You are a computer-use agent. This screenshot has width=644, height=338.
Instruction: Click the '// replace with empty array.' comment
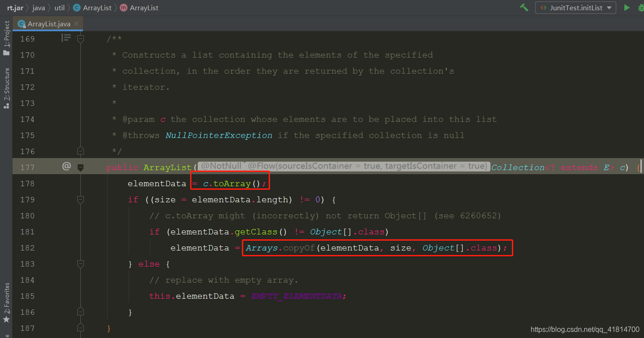point(224,280)
